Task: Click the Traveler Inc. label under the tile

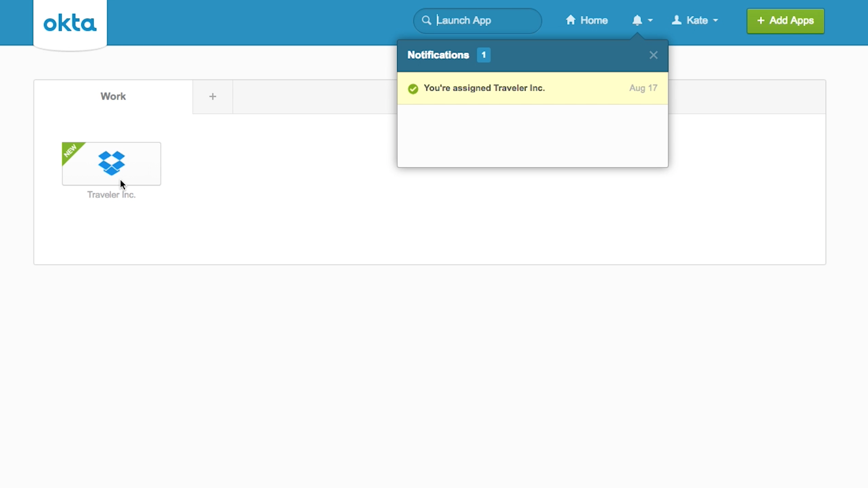Action: click(x=111, y=195)
